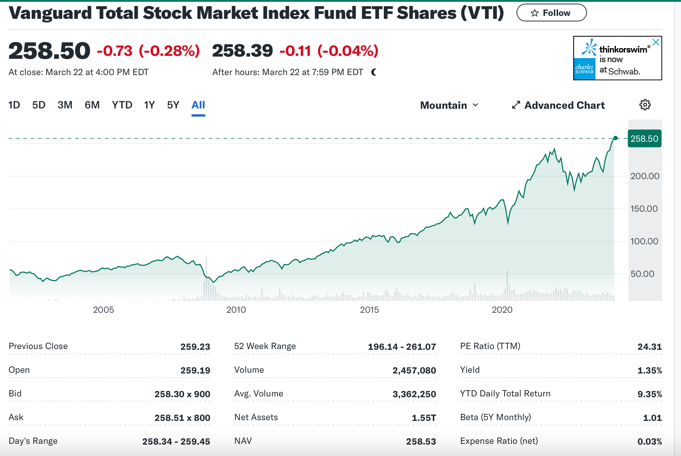
Task: Click the Bid value 258.30 x 900
Action: 182,394
